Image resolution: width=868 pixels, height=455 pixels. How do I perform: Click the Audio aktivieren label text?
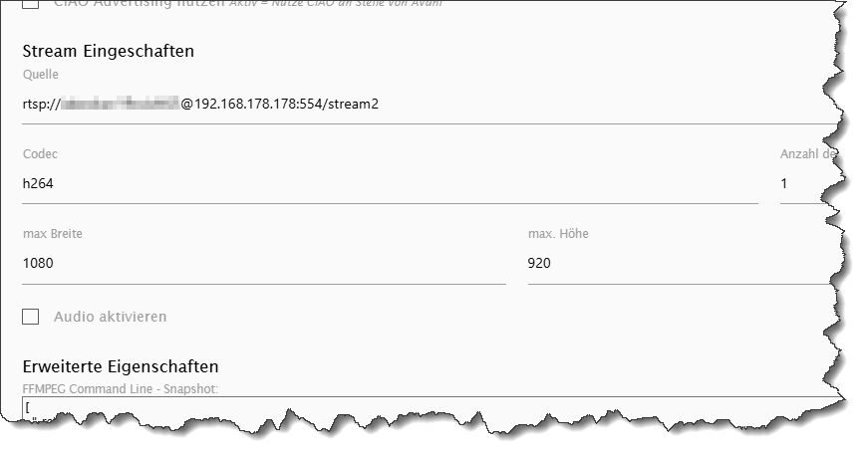pyautogui.click(x=110, y=317)
